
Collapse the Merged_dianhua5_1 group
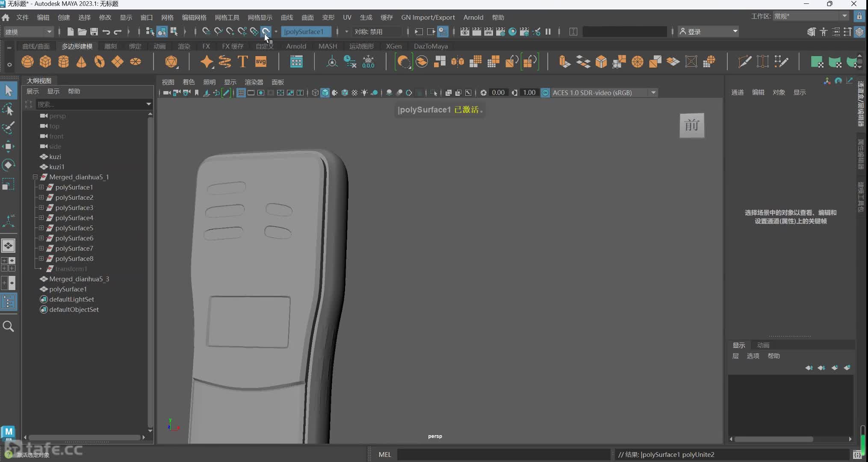pyautogui.click(x=35, y=177)
